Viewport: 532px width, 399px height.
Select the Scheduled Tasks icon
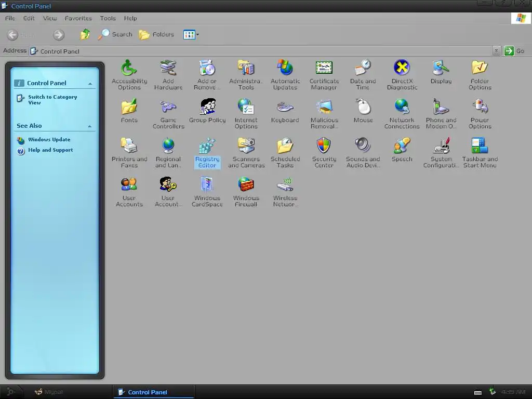[x=285, y=153]
